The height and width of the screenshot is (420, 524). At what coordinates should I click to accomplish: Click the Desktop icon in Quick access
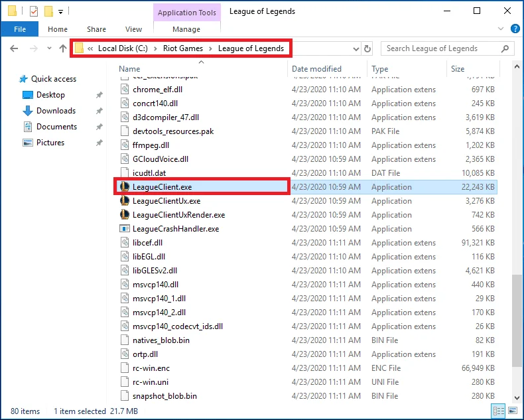tap(28, 95)
